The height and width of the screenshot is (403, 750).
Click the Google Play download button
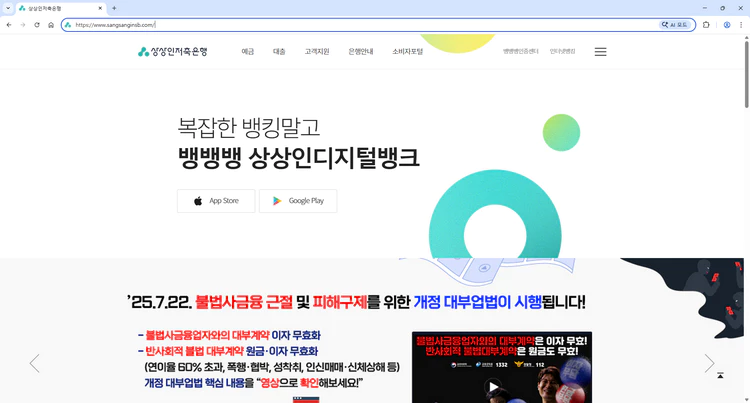click(298, 201)
